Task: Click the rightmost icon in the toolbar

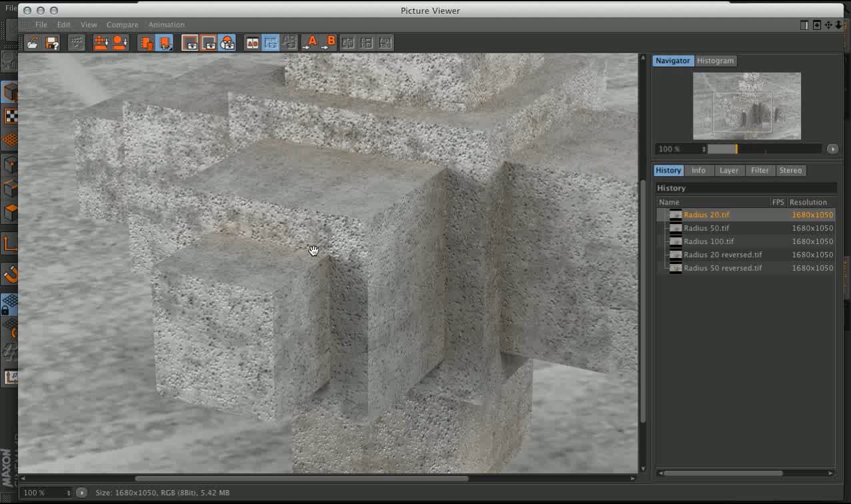Action: point(385,43)
